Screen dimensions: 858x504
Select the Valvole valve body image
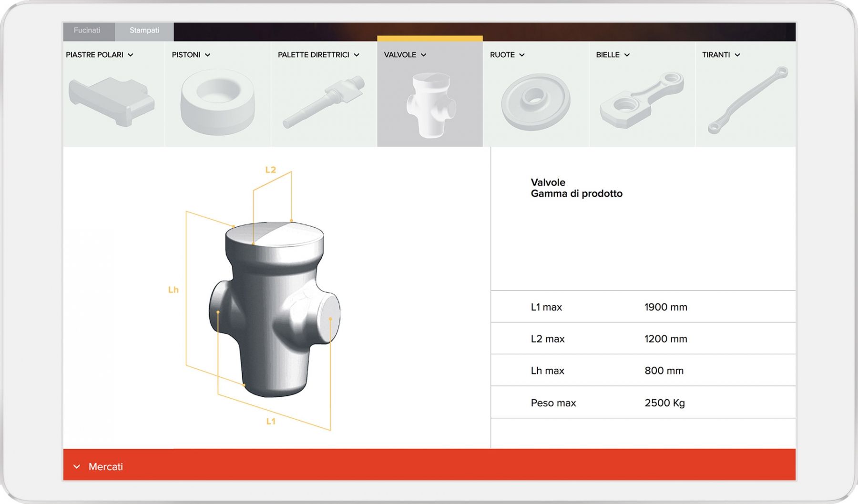point(431,105)
